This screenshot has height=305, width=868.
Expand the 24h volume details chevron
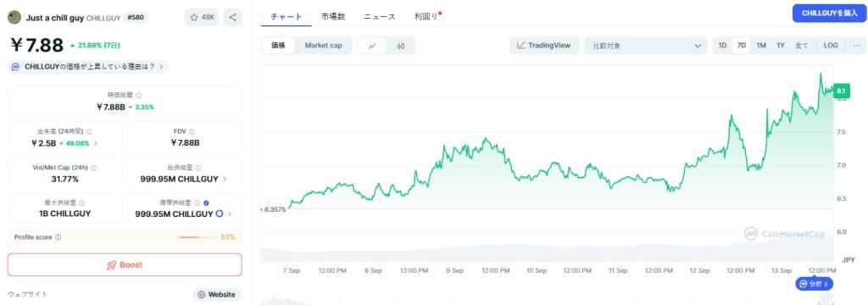[x=95, y=143]
